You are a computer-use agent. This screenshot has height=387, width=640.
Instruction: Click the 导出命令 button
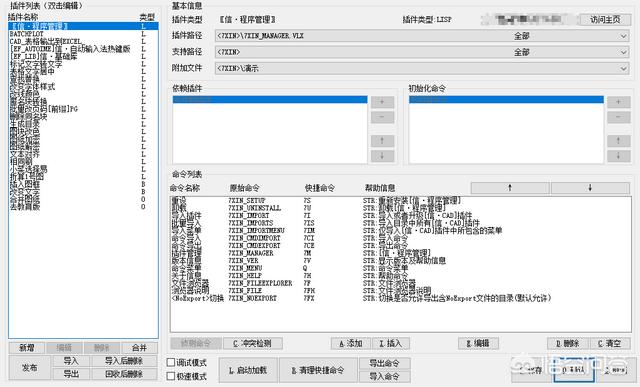(384, 363)
